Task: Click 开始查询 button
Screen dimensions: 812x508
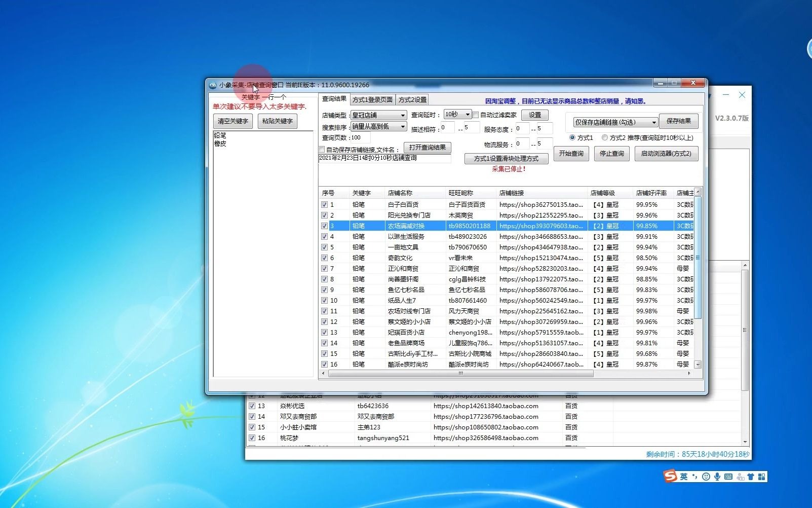Action: [x=571, y=154]
